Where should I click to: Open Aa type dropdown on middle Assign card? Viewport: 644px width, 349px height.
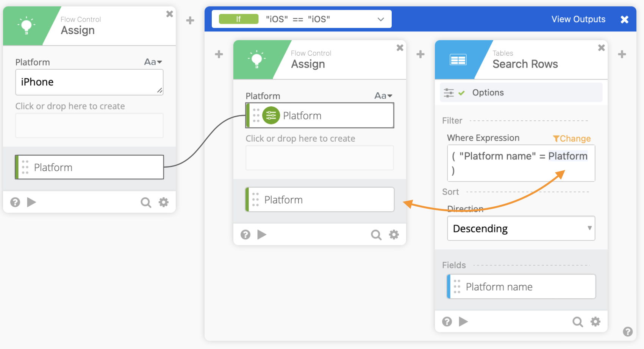[383, 96]
